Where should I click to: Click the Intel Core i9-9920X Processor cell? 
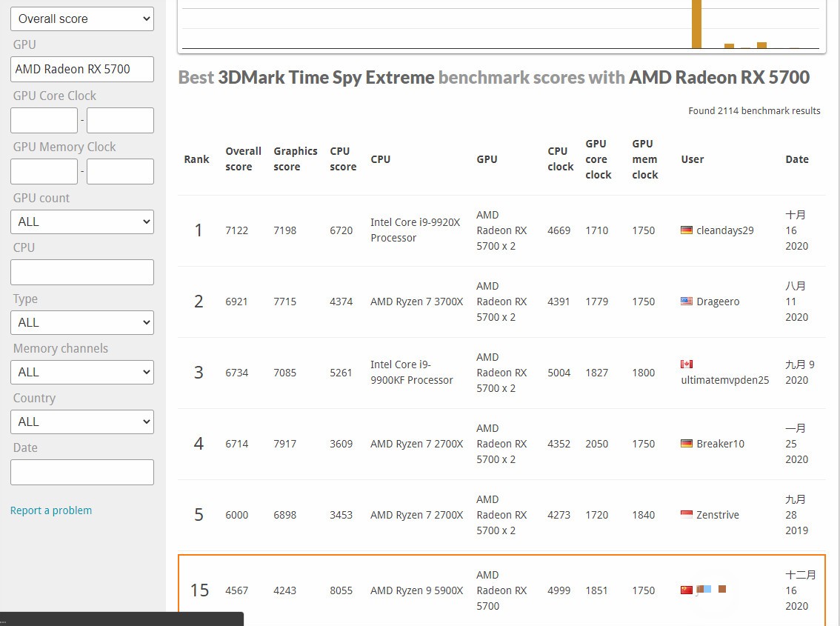click(x=415, y=230)
